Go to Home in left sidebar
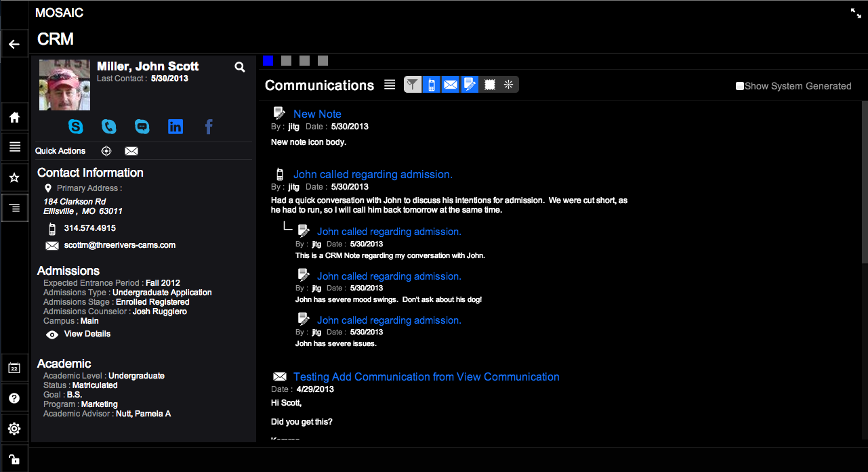 14,117
